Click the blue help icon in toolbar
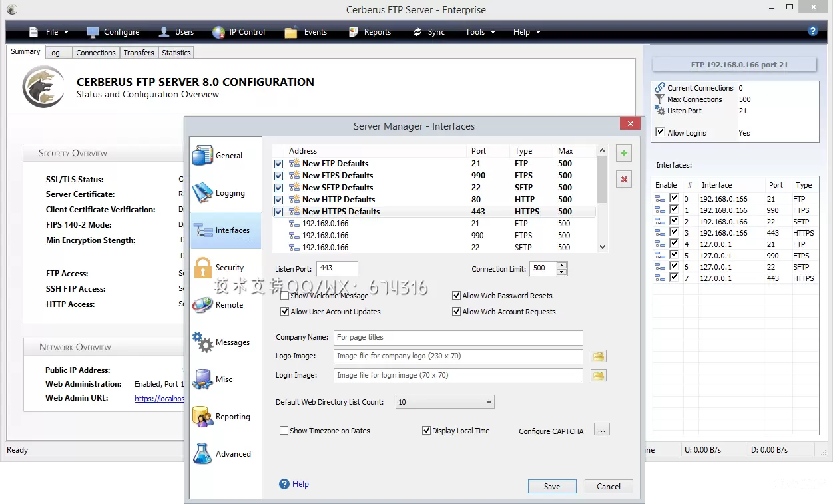The height and width of the screenshot is (504, 833). click(812, 31)
